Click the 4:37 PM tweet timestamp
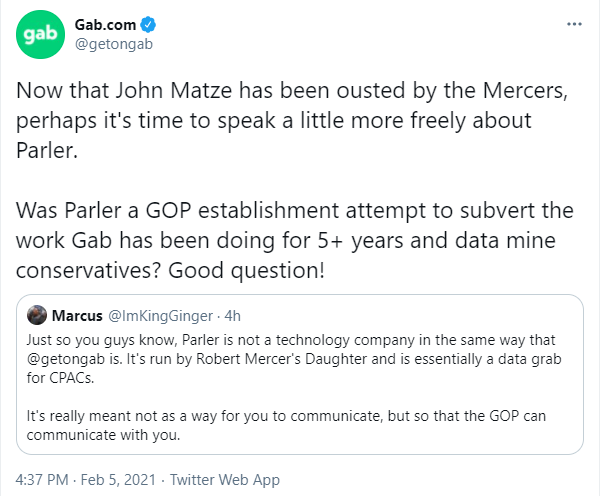The width and height of the screenshot is (601, 496). point(42,480)
